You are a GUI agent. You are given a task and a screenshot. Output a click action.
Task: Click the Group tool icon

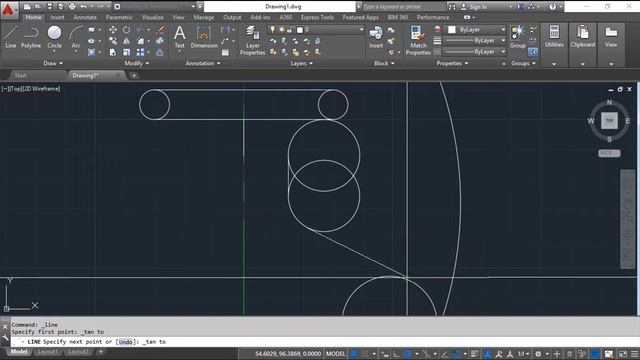point(518,37)
